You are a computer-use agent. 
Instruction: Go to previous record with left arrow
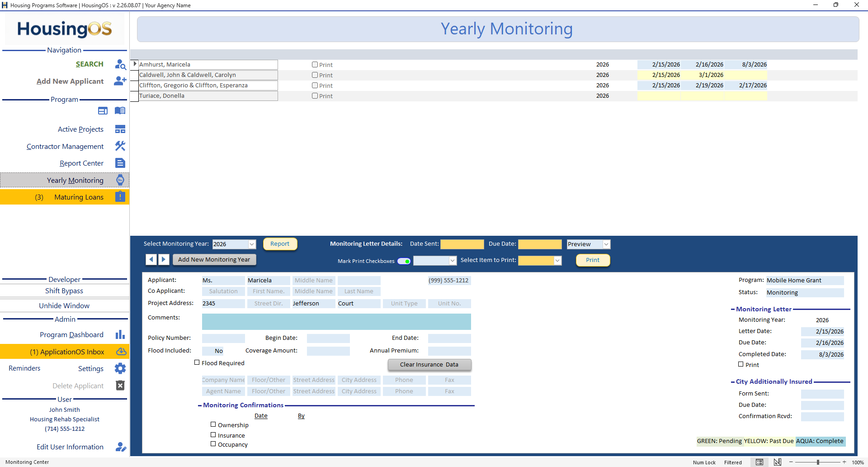151,259
